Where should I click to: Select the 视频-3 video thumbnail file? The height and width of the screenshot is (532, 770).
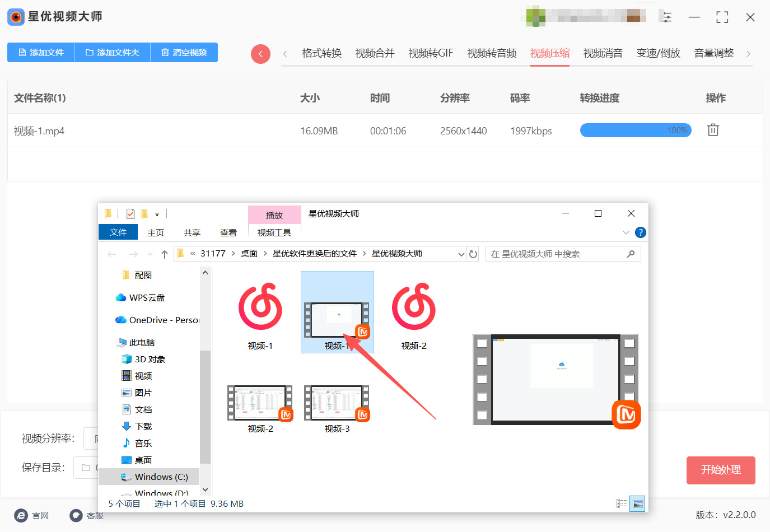tap(337, 409)
